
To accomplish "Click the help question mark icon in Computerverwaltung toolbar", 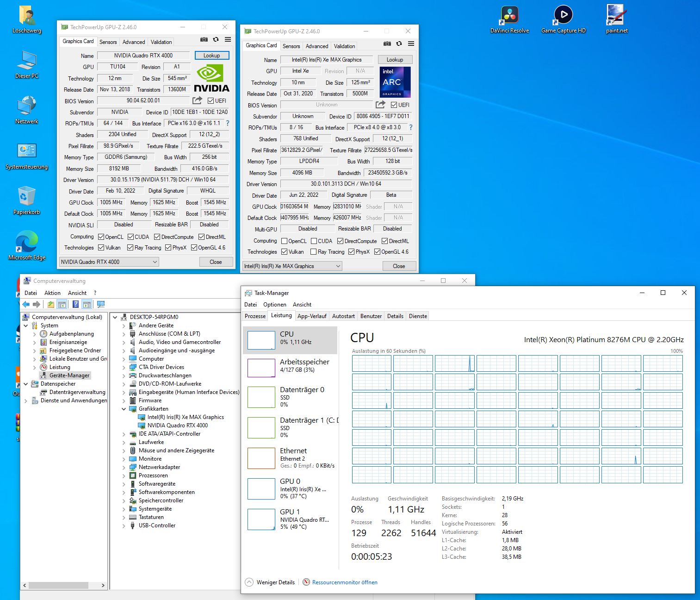I will point(75,304).
